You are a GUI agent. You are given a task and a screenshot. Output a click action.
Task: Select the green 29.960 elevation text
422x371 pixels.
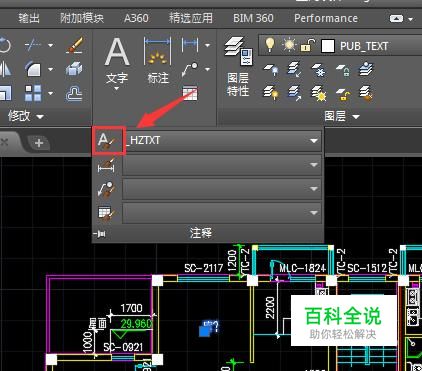tap(136, 323)
